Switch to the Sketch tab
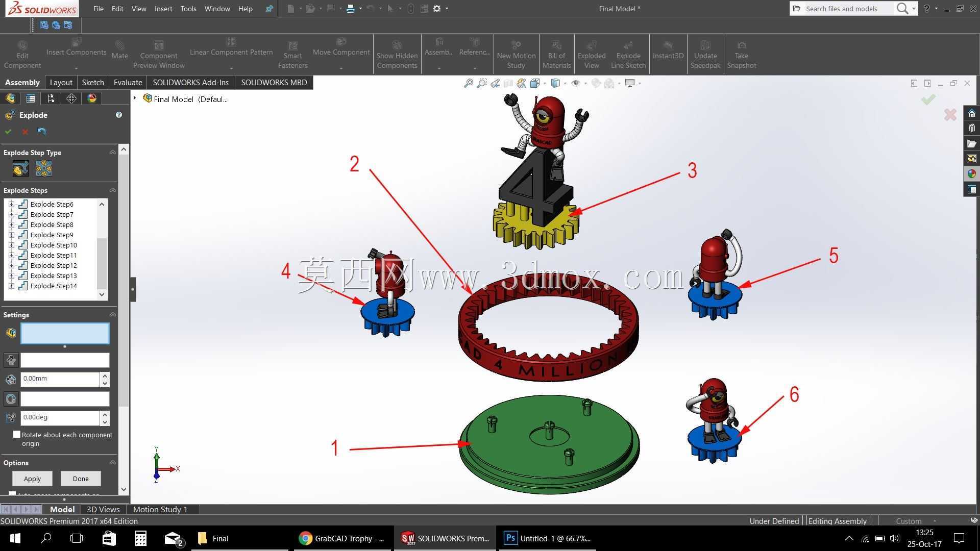Viewport: 980px width, 551px height. click(x=93, y=83)
